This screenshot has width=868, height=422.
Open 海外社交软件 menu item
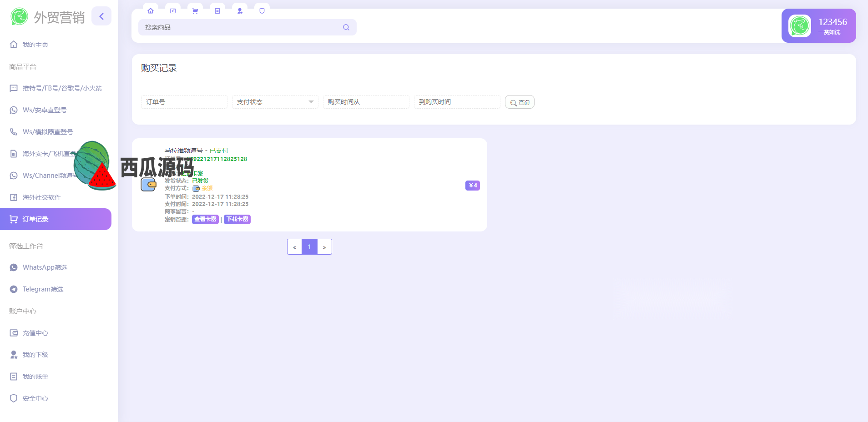coord(56,197)
